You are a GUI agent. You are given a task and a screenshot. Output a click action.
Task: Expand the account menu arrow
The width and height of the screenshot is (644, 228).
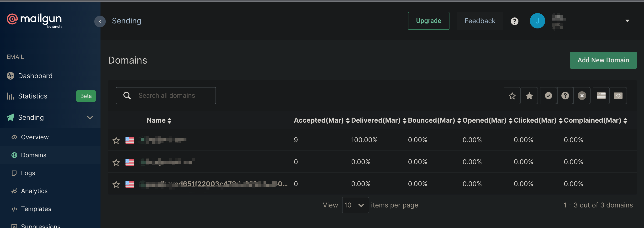coord(627,21)
